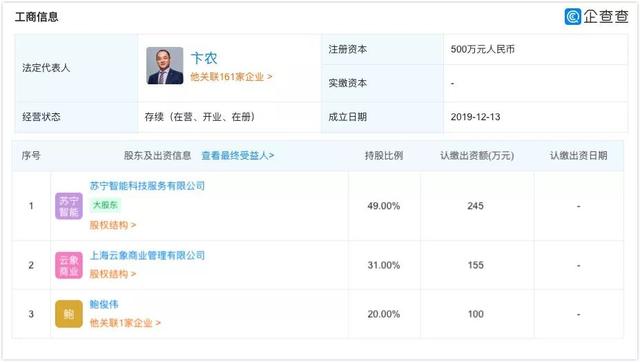
Task: Click the 20.00% shareholding cell
Action: click(384, 314)
